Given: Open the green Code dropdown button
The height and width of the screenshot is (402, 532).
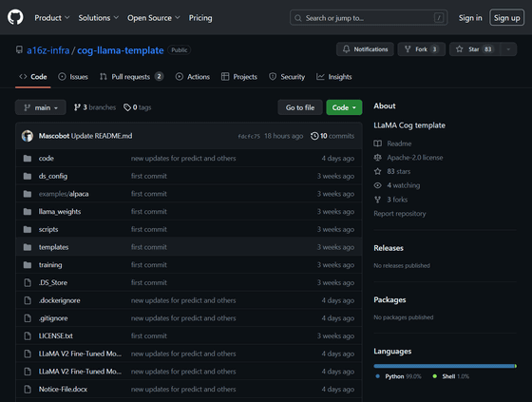Looking at the screenshot, I should 344,107.
